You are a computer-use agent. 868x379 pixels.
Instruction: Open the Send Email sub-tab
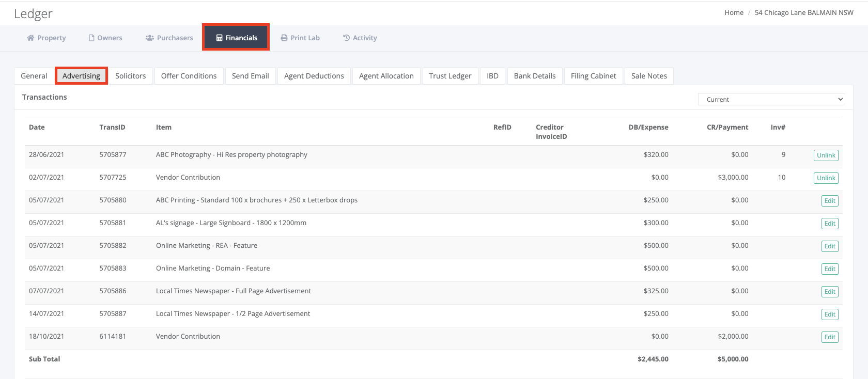tap(251, 76)
